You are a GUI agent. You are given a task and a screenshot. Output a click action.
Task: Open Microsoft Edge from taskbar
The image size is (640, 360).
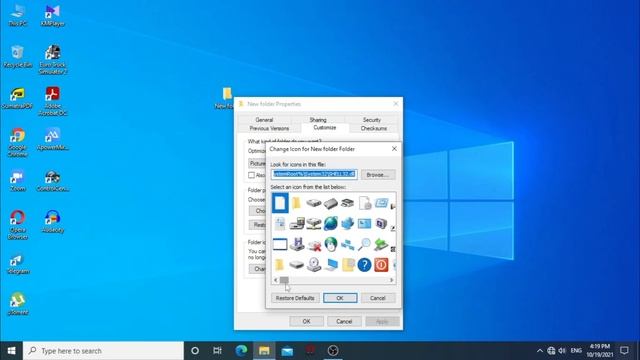click(241, 351)
